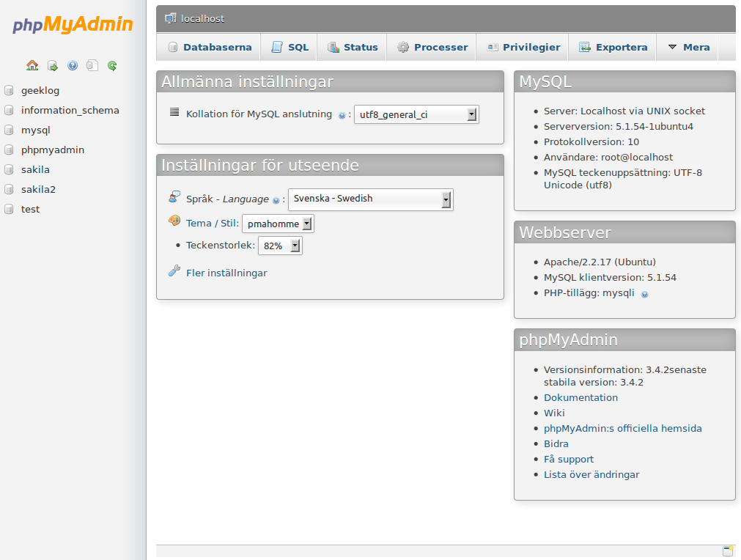Click database icon beside geeklog
This screenshot has height=560, width=741.
[x=9, y=90]
